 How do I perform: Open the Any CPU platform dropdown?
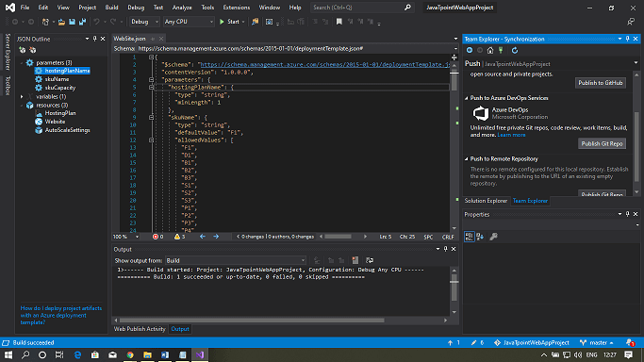189,22
